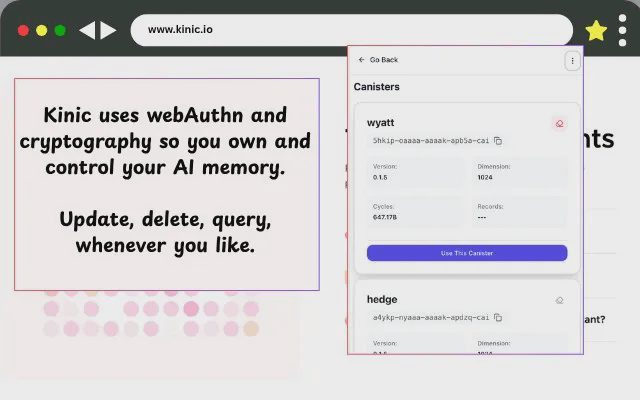Image resolution: width=640 pixels, height=400 pixels.
Task: Click the red window close dot
Action: click(23, 31)
